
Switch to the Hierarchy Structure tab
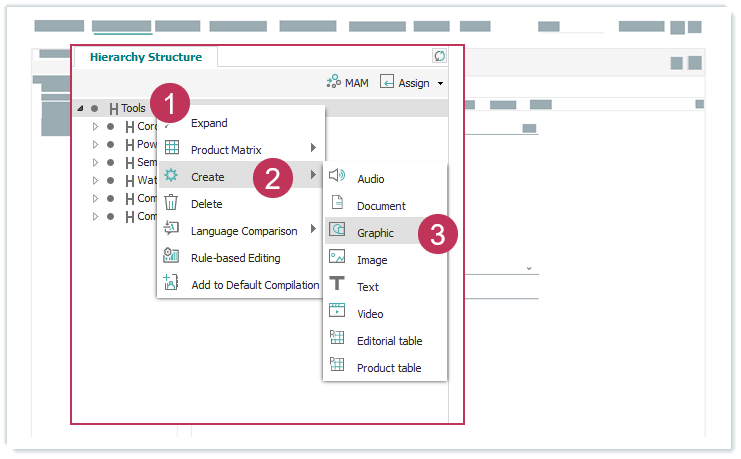146,57
